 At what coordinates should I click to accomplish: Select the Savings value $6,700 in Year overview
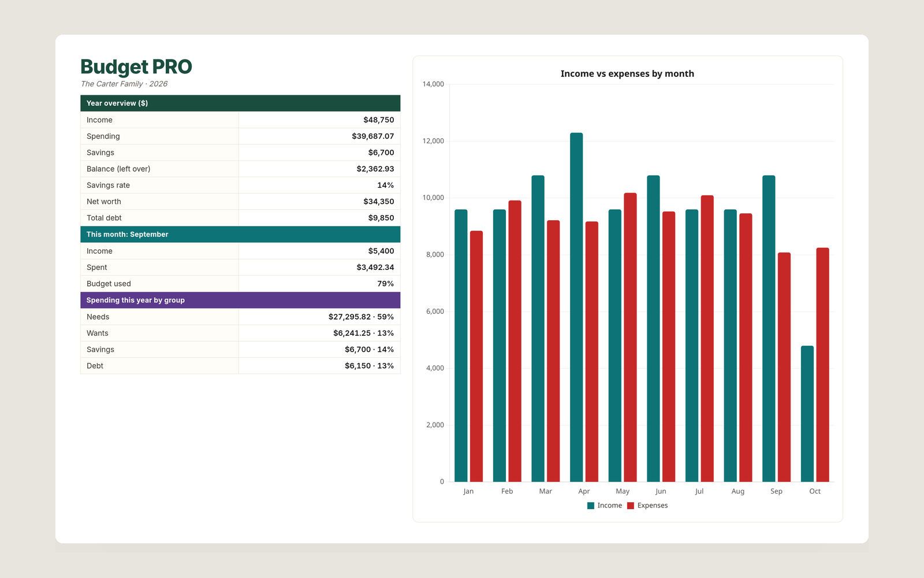coord(381,153)
